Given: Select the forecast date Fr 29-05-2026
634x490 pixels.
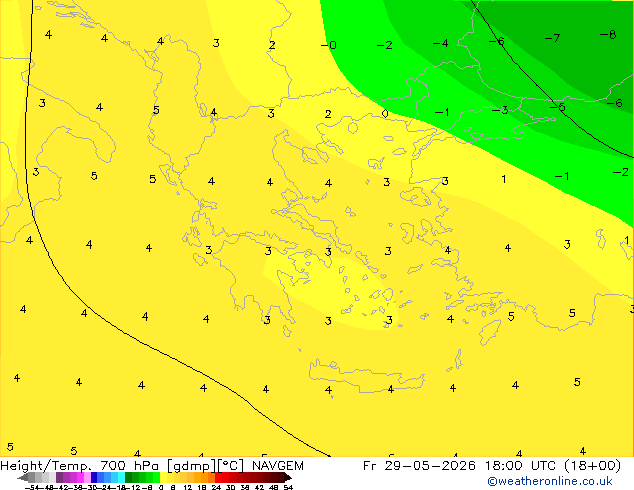Looking at the screenshot, I should click(419, 466).
